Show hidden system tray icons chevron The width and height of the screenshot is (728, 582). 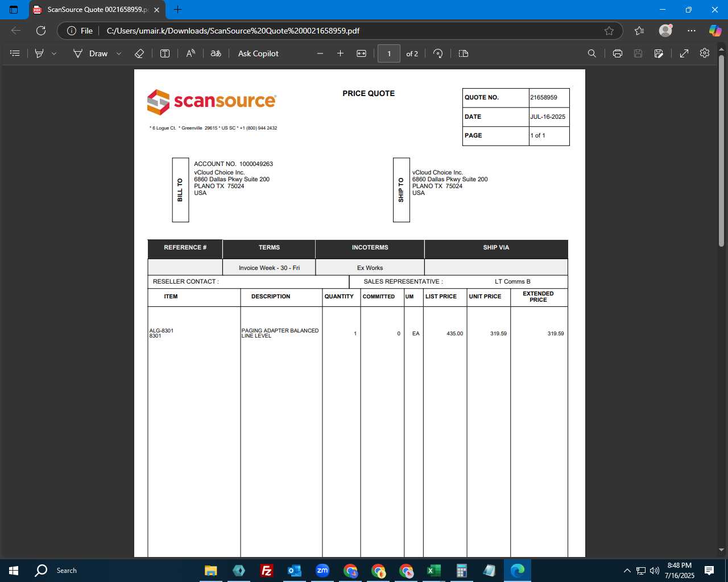[x=627, y=571]
